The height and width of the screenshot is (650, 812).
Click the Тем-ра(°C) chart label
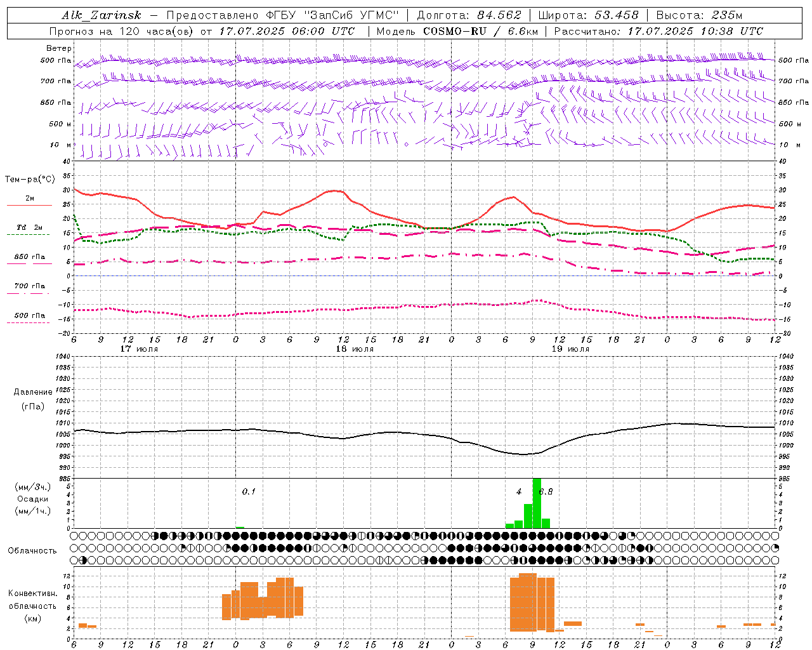tap(30, 180)
